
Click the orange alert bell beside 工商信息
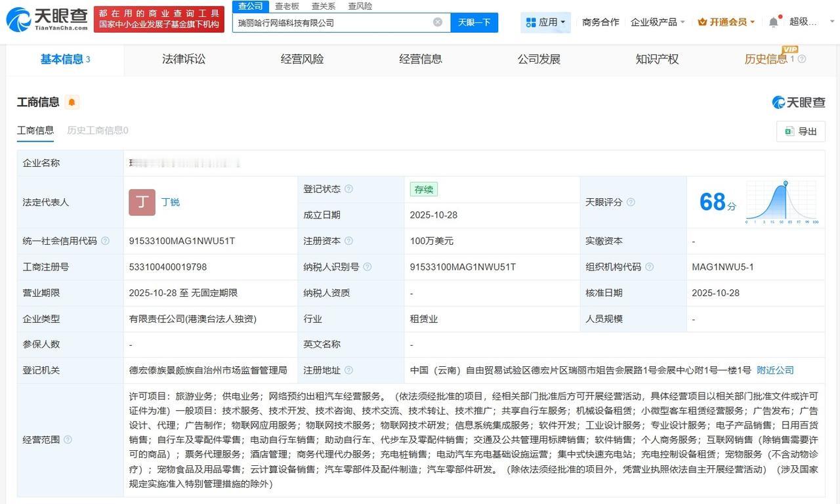click(x=71, y=102)
